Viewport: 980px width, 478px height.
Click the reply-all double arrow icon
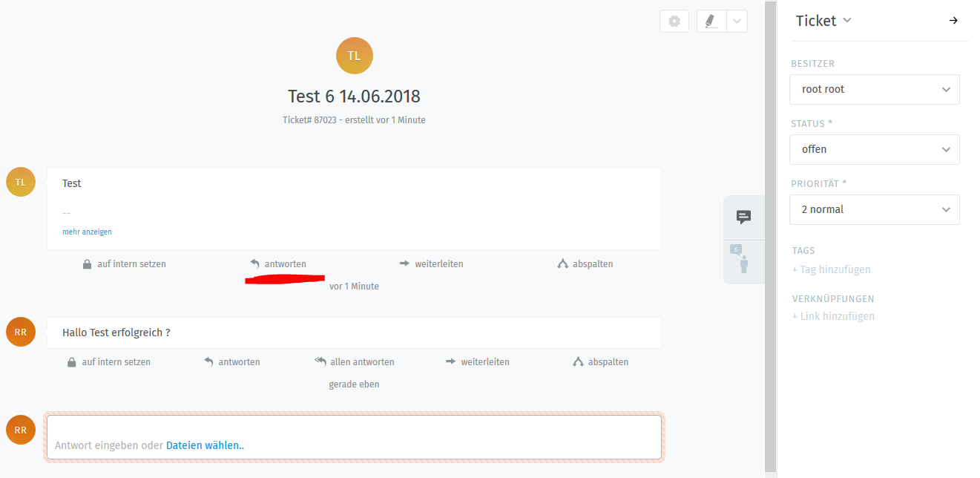(320, 361)
